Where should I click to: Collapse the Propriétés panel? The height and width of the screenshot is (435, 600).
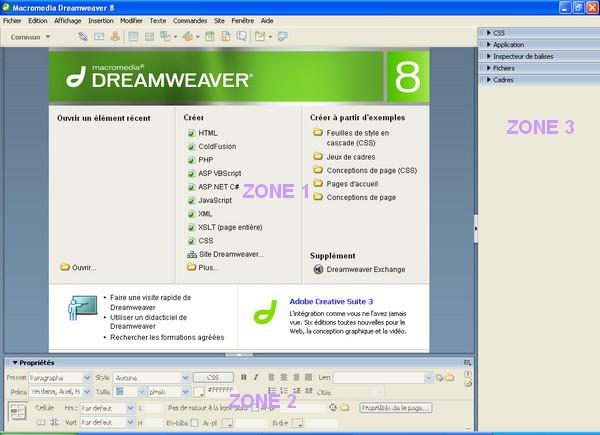point(15,362)
